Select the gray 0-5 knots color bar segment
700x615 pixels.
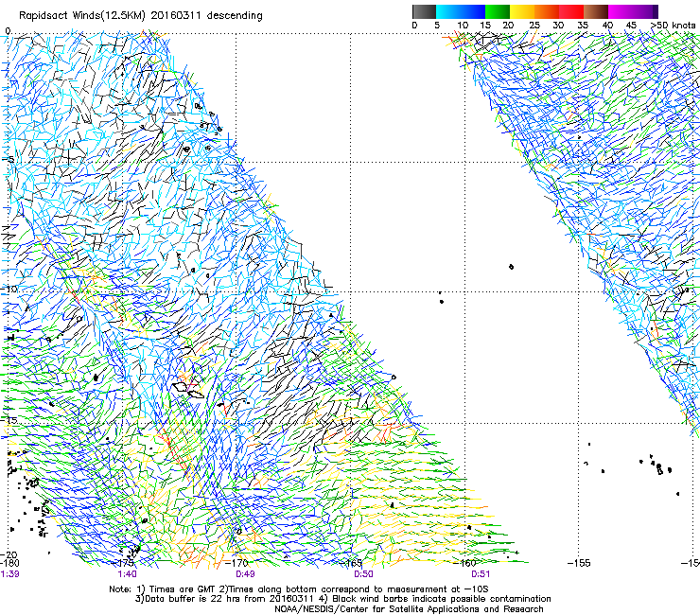tap(424, 11)
